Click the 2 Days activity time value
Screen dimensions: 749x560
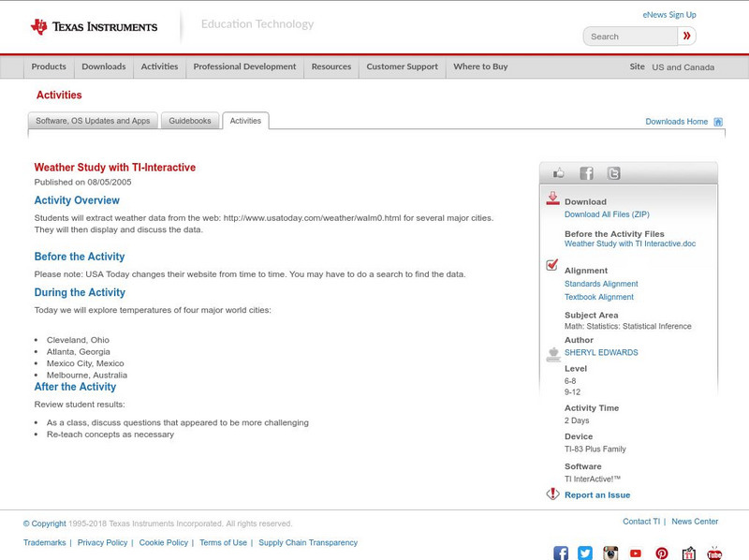[577, 420]
